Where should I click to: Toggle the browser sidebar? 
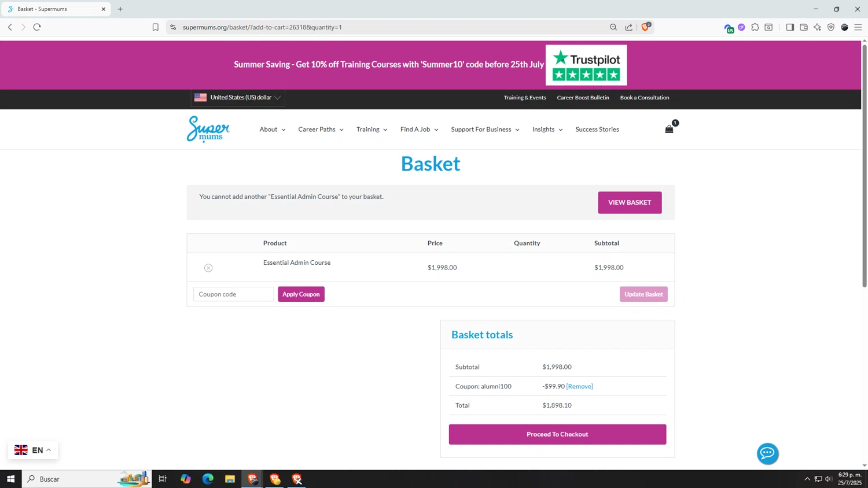pos(790,27)
